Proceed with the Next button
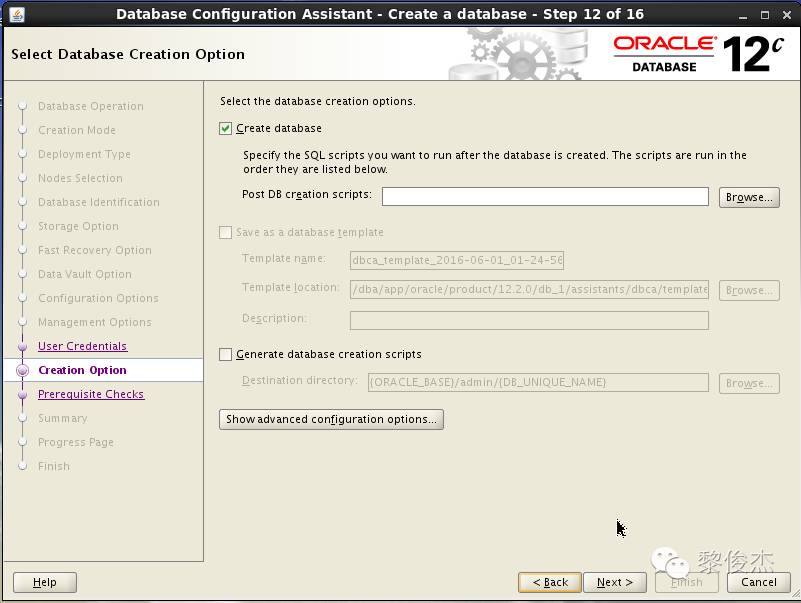The width and height of the screenshot is (801, 603). click(615, 583)
